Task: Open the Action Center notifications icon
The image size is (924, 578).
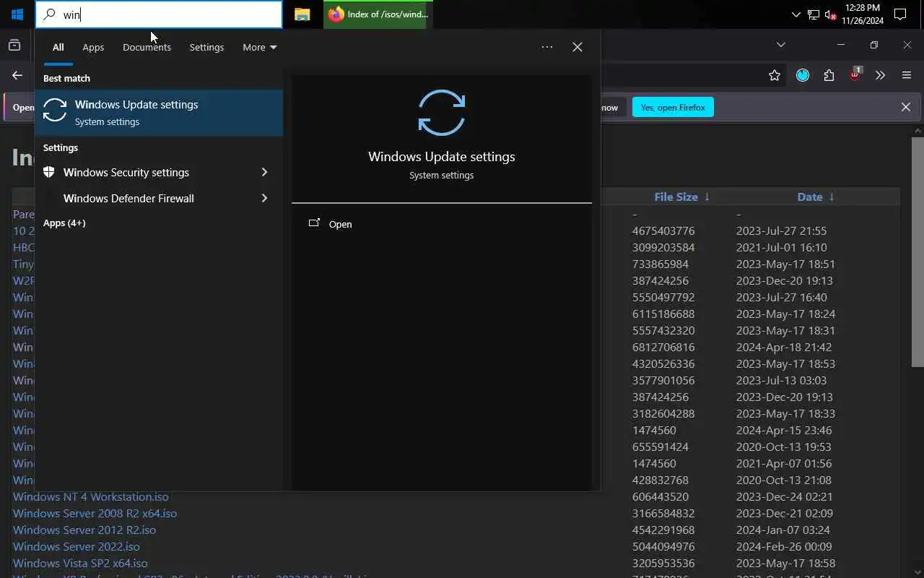Action: [x=900, y=14]
